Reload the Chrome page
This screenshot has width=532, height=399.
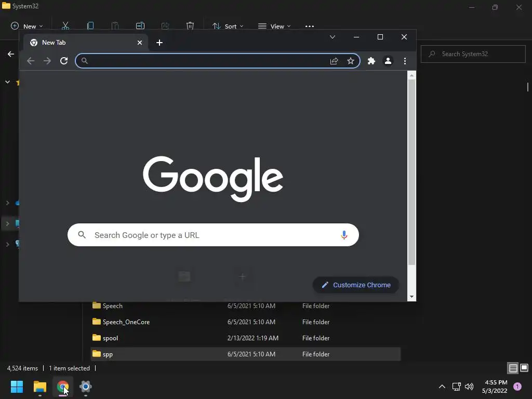pos(64,61)
